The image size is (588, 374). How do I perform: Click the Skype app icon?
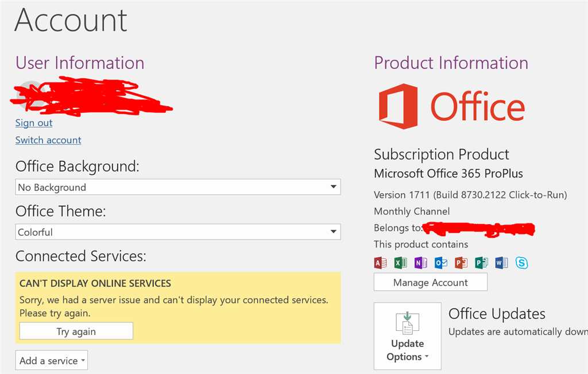coord(521,263)
